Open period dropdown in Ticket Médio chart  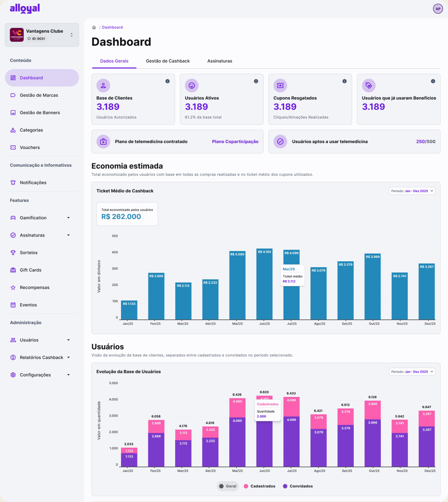click(x=412, y=191)
